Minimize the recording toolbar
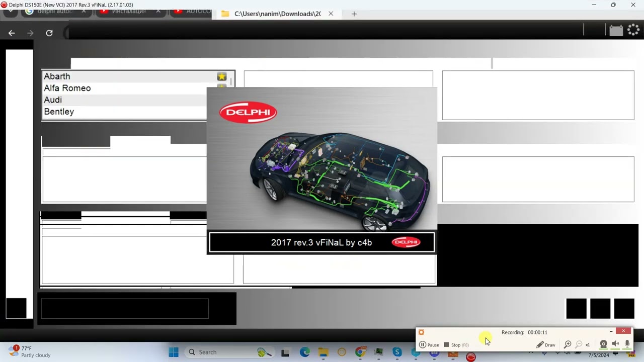 click(x=611, y=331)
